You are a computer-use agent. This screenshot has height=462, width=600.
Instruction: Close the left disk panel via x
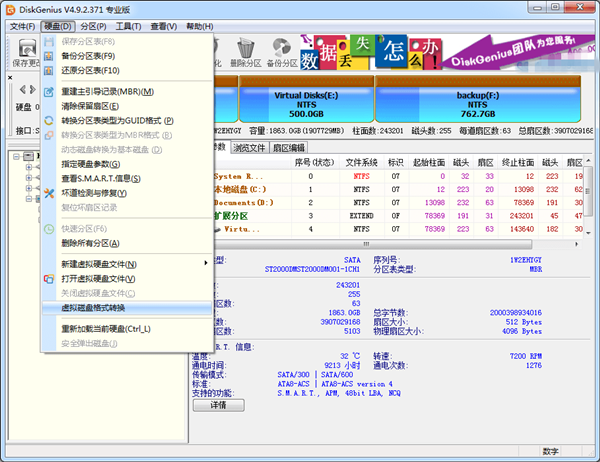pos(10,78)
